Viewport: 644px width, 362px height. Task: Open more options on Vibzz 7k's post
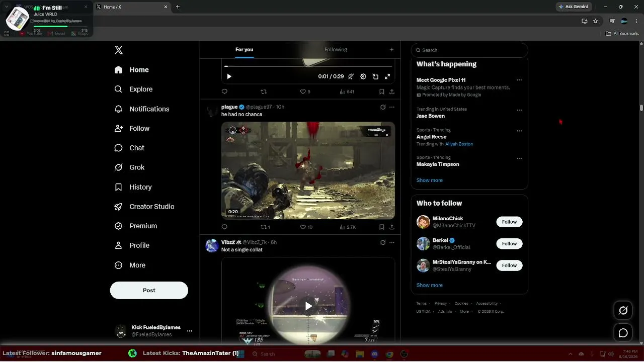point(392,242)
